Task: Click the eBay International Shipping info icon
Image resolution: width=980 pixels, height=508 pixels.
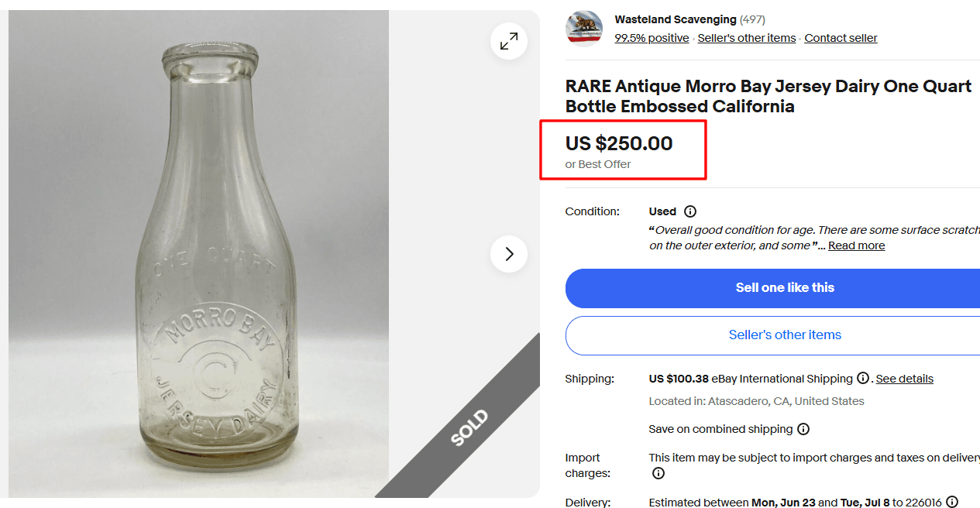Action: [x=863, y=378]
